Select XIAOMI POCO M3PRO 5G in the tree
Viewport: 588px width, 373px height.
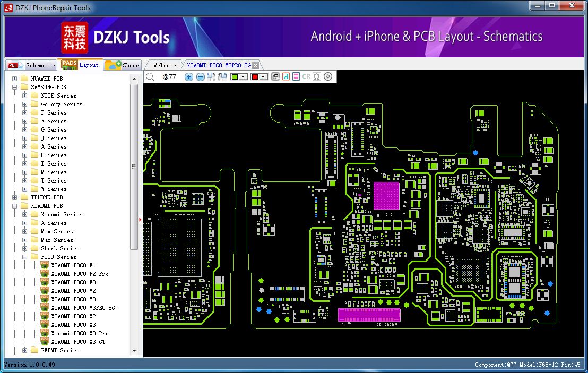[83, 308]
